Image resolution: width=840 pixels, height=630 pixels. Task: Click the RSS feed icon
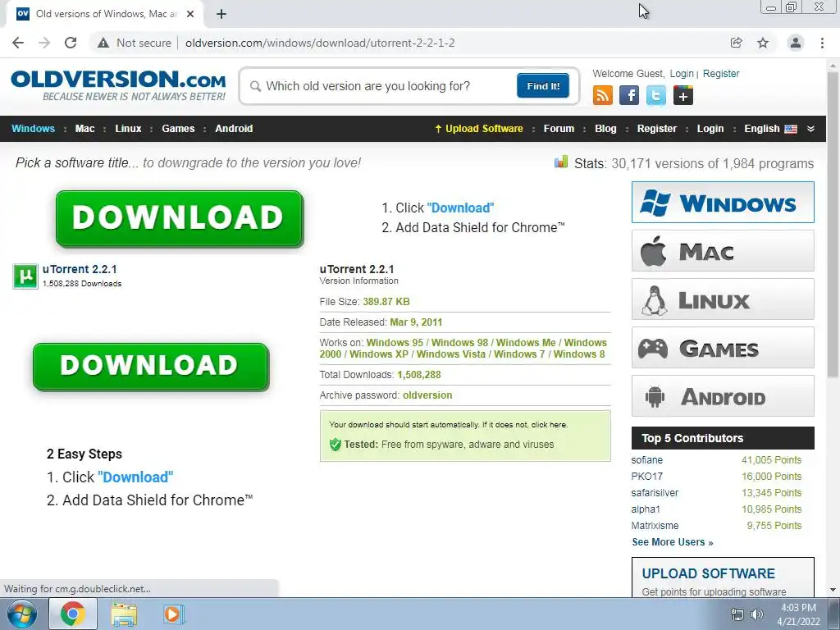[x=603, y=96]
